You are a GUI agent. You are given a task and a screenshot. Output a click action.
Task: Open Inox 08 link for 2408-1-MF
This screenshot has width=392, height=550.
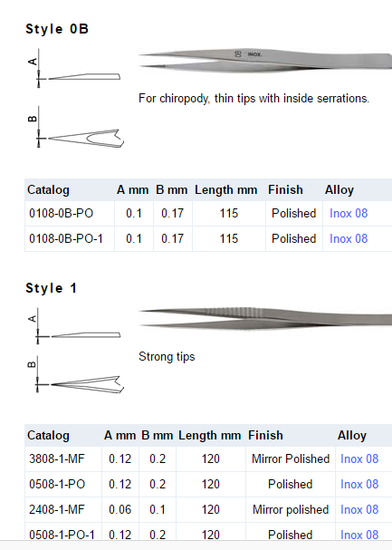click(x=359, y=509)
